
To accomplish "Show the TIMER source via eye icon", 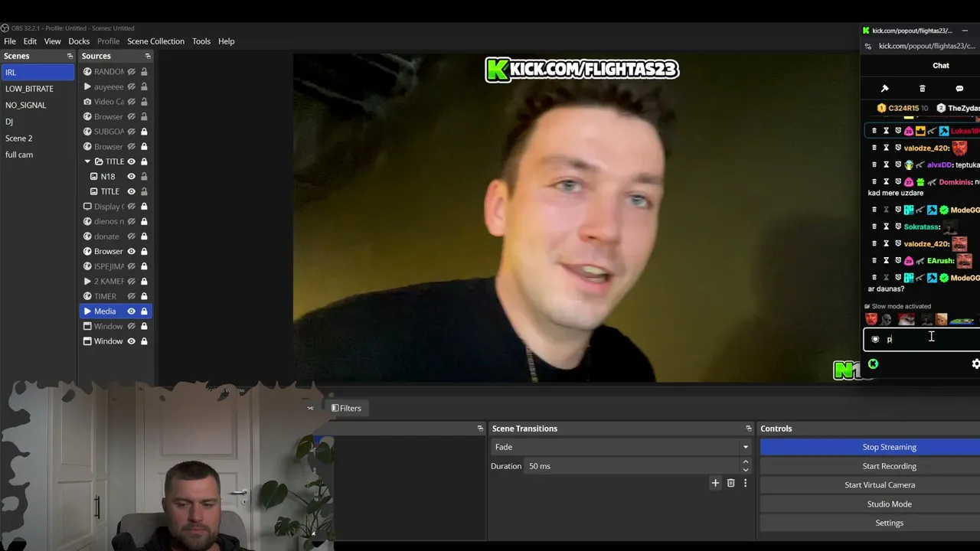I will point(132,296).
